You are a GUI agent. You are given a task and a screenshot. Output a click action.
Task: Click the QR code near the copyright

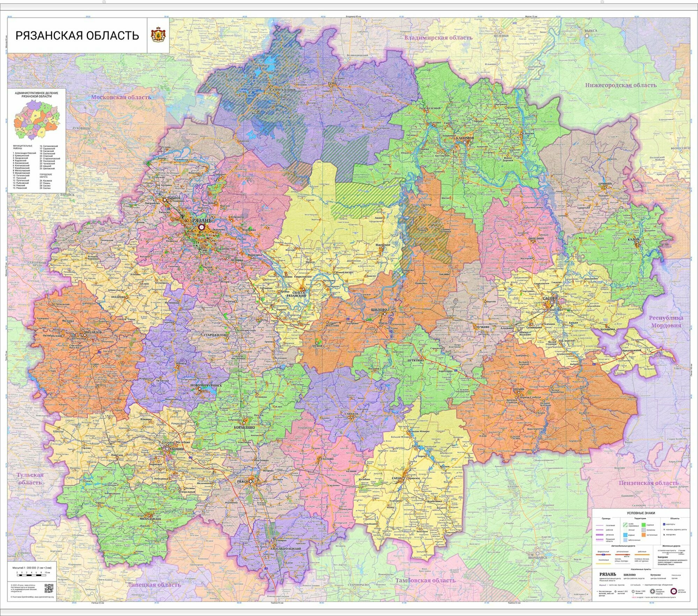pos(49,589)
